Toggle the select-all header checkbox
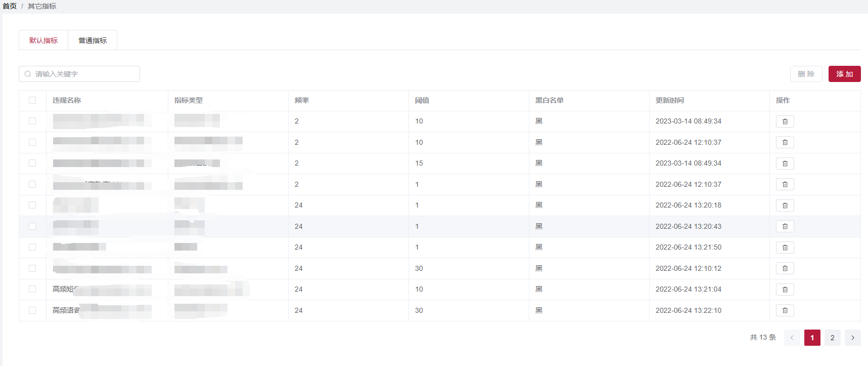The image size is (868, 366). [x=32, y=100]
